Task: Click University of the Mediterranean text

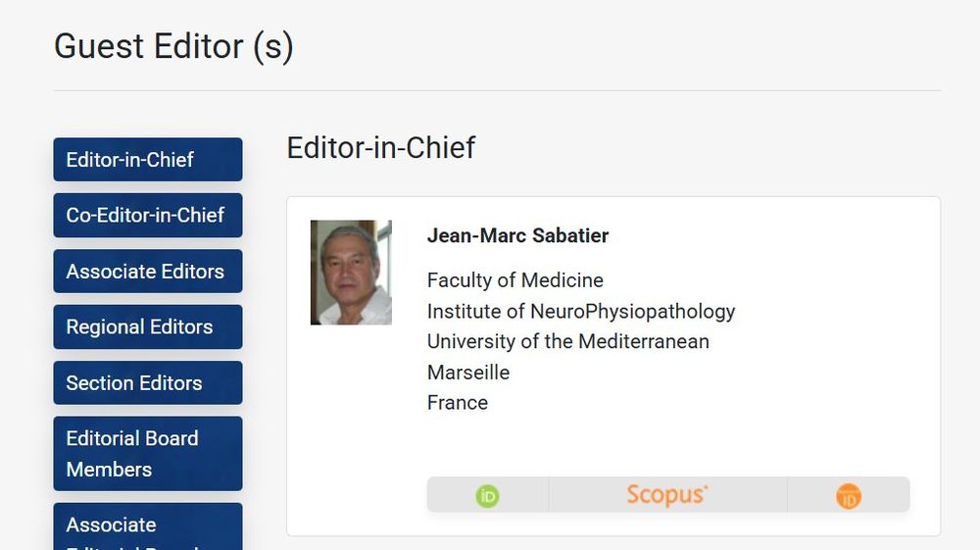Action: point(567,342)
